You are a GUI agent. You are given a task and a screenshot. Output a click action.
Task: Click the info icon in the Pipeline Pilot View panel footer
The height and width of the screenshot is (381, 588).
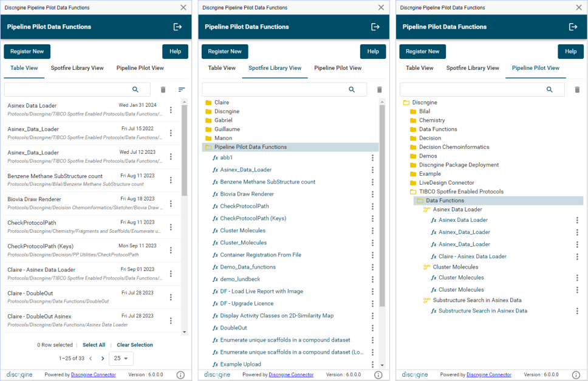(576, 375)
